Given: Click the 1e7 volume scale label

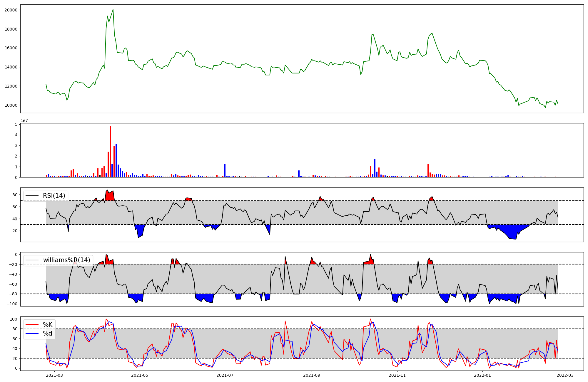Looking at the screenshot, I should coord(24,120).
